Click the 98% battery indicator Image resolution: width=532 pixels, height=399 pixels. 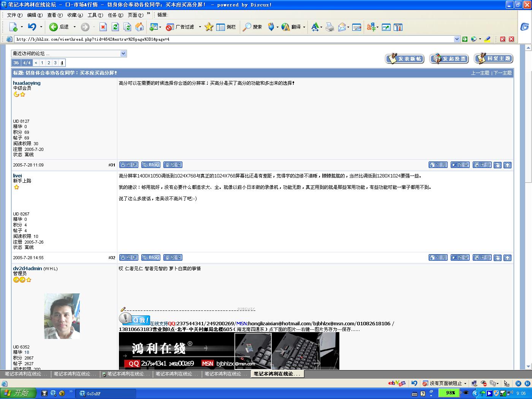point(450,393)
